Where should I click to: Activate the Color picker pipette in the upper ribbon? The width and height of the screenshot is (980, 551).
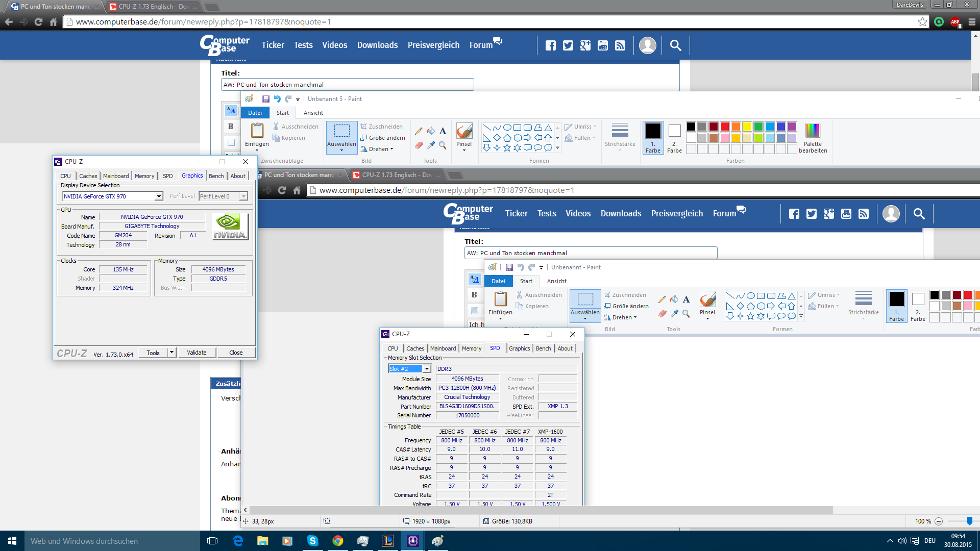(431, 145)
